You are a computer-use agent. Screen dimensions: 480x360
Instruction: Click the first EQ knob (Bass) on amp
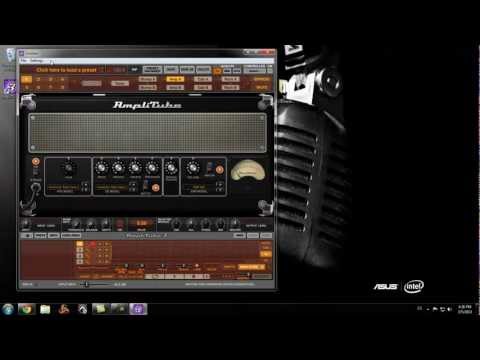(x=101, y=168)
